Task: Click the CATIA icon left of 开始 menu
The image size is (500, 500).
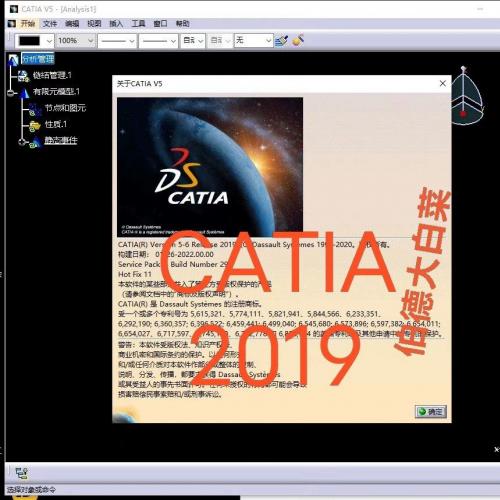Action: 12,24
